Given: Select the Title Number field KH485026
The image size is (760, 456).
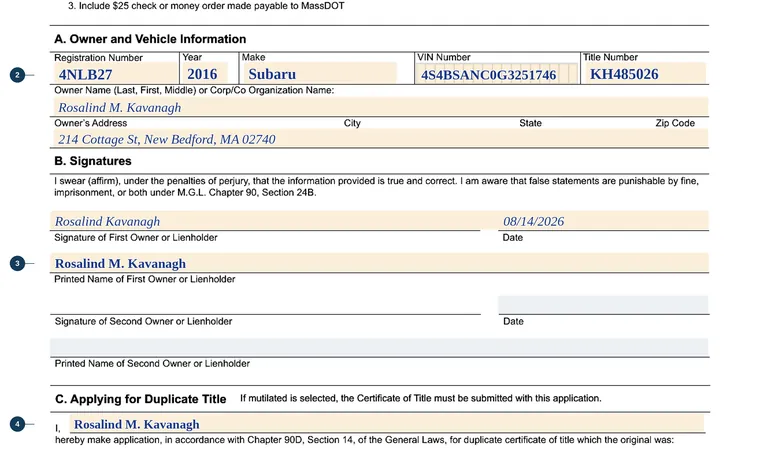Looking at the screenshot, I should tap(644, 74).
